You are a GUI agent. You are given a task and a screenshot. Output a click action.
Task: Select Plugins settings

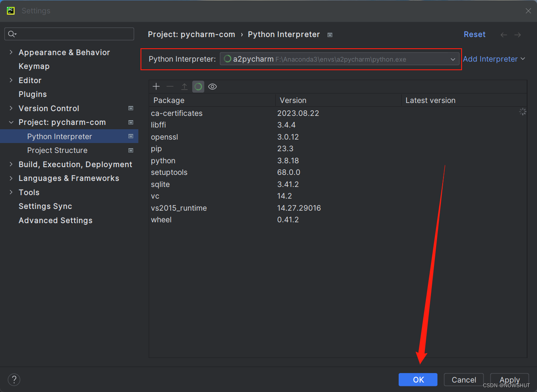coord(33,94)
